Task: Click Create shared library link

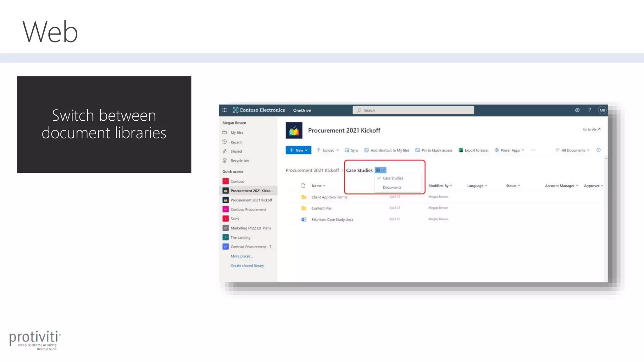Action: (x=247, y=266)
